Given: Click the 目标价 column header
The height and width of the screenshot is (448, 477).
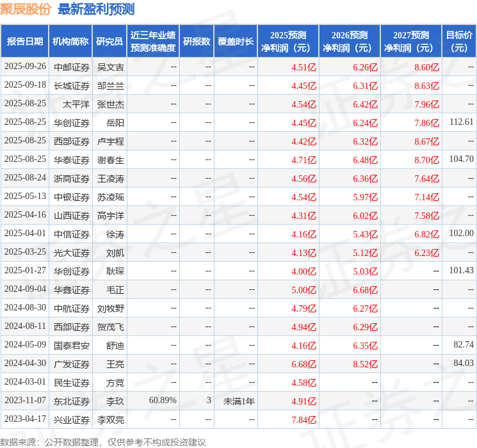Looking at the screenshot, I should coord(458,42).
